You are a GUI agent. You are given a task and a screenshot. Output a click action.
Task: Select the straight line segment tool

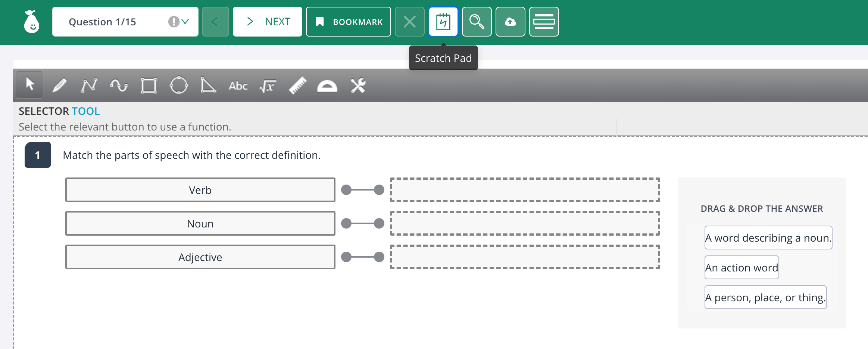(x=89, y=85)
